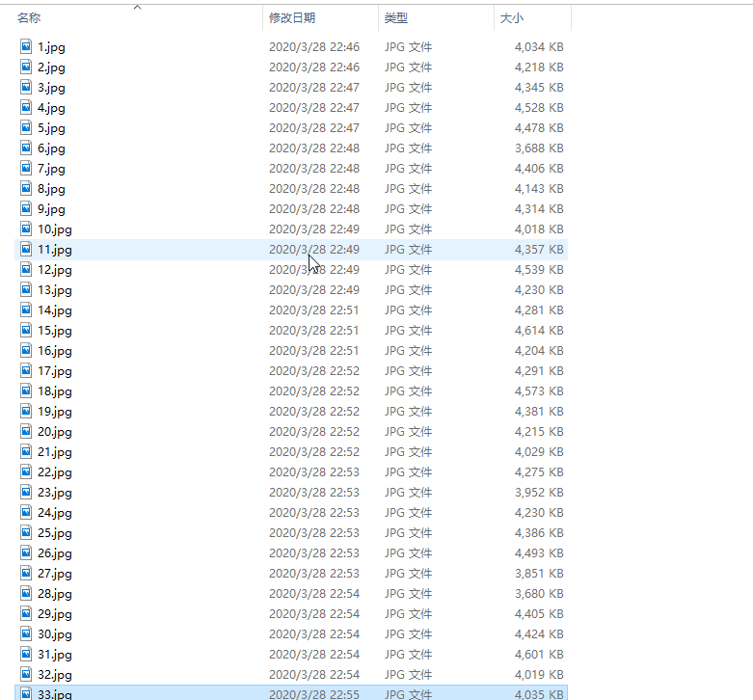Click the date cell in 28.jpg row
This screenshot has width=753, height=700.
tap(314, 593)
